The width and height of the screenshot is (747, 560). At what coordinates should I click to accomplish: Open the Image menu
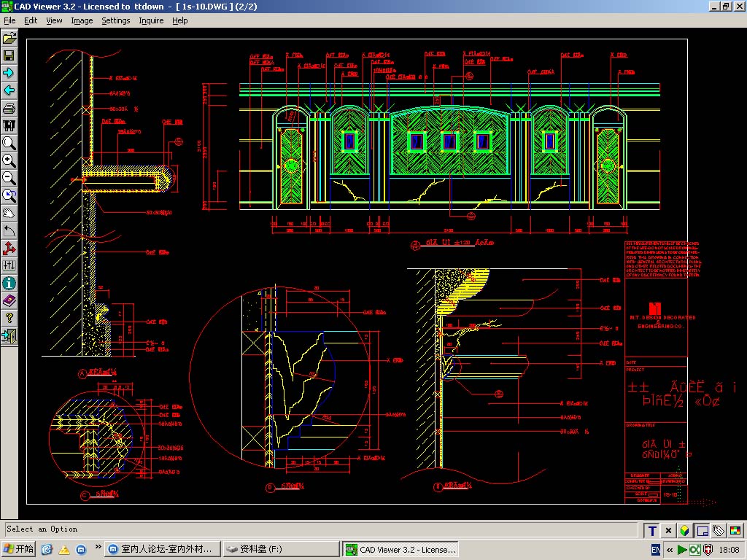coord(82,20)
